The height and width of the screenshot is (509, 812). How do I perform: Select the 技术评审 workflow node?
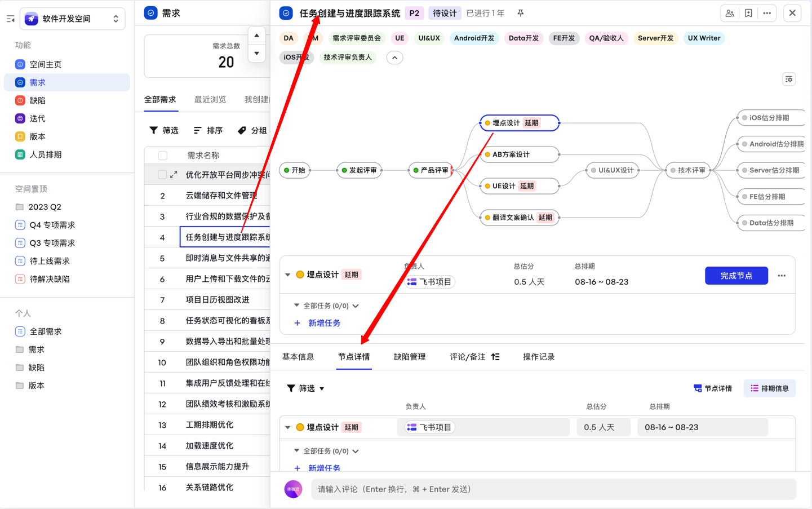(x=688, y=170)
